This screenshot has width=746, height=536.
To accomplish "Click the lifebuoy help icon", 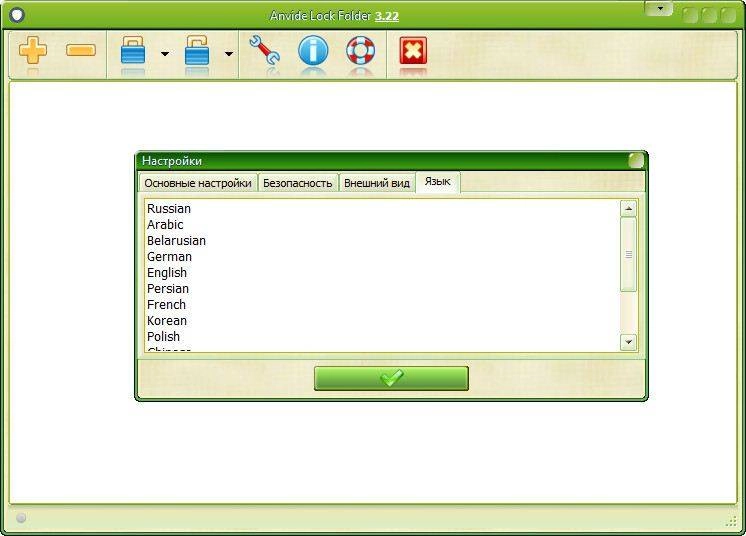I will 361,50.
